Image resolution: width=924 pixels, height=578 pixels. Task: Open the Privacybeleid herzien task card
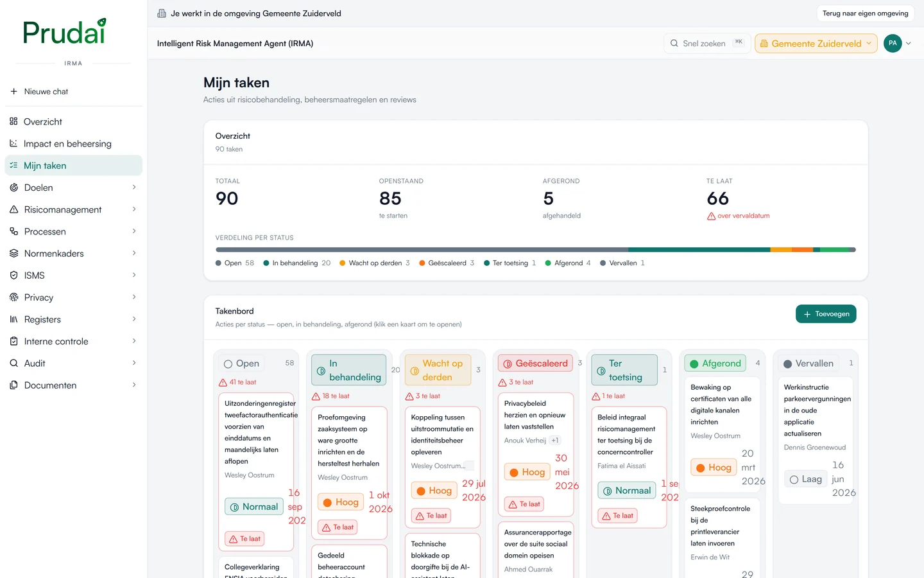click(x=536, y=454)
